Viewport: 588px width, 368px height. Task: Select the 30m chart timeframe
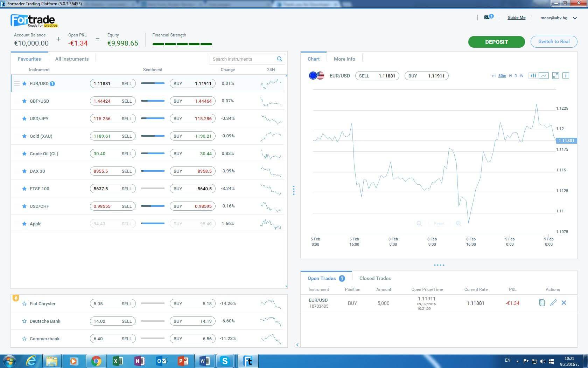[502, 76]
